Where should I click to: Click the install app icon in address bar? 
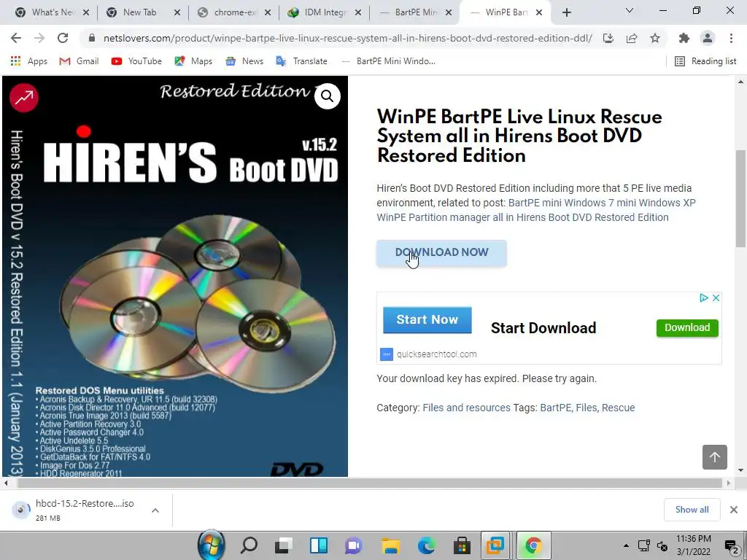coord(608,38)
